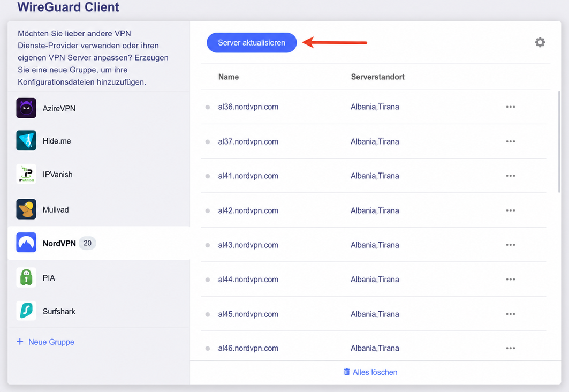Open more options for al42.nordvpn.com

(x=511, y=210)
